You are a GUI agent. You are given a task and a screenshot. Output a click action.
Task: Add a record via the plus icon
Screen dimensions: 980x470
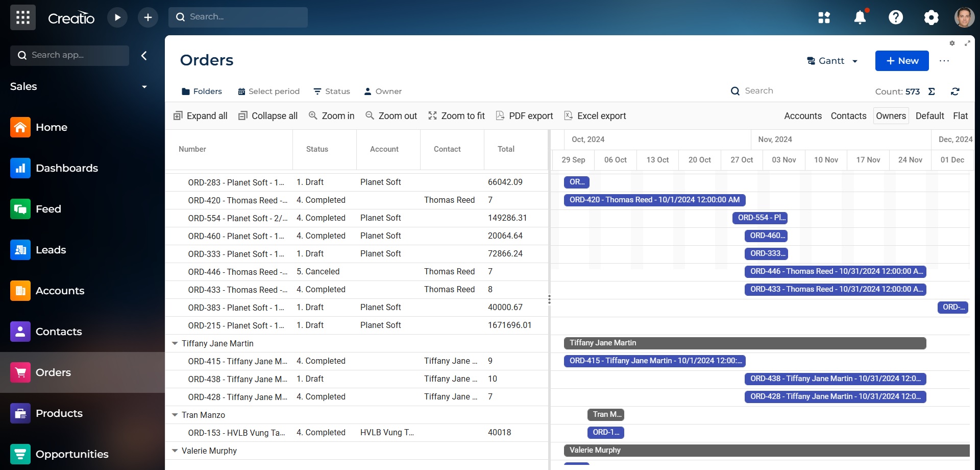[x=148, y=17]
